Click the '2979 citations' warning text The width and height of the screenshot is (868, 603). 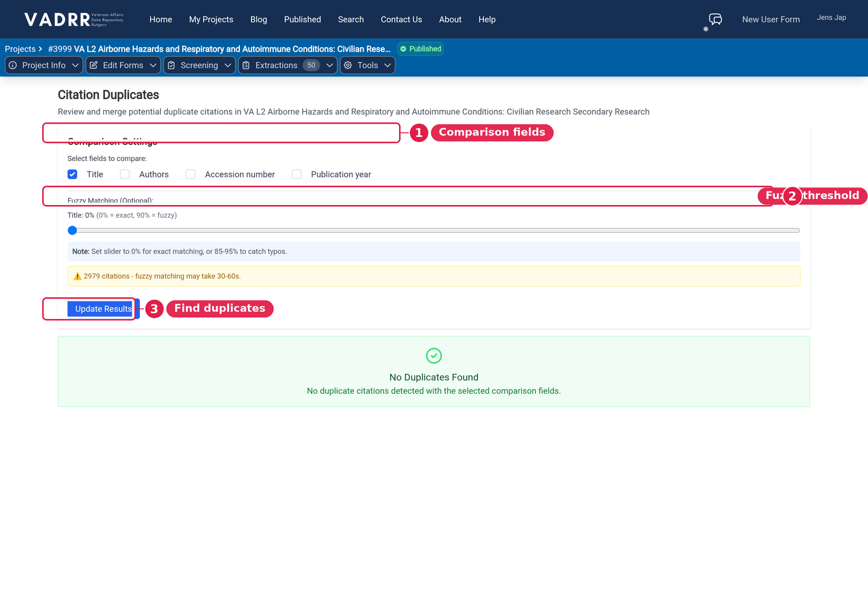(162, 276)
